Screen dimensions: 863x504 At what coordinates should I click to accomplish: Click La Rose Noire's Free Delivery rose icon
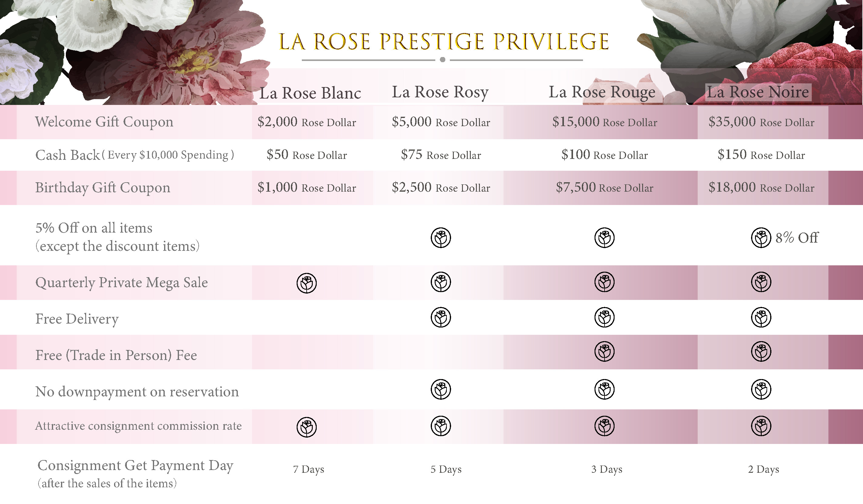pos(761,317)
